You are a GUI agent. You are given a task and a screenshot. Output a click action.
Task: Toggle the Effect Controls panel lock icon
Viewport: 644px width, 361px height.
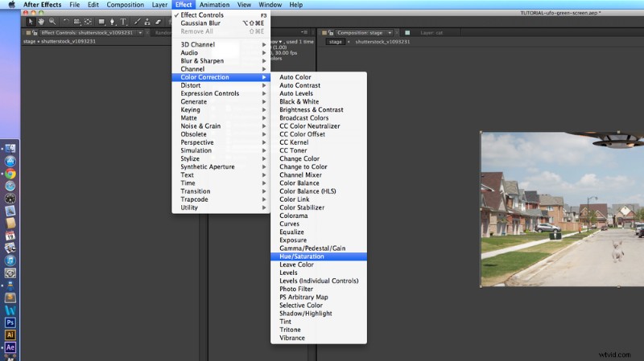(35, 33)
